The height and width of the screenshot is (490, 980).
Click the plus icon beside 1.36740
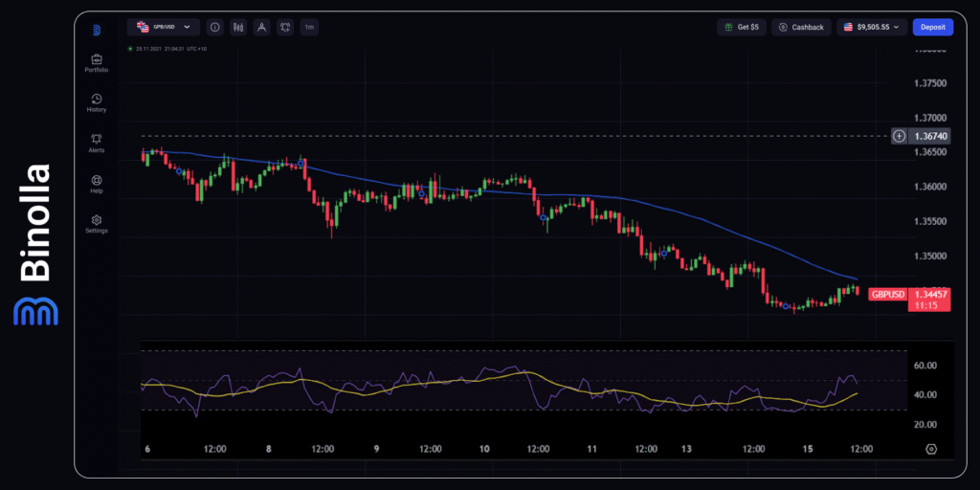click(x=899, y=137)
